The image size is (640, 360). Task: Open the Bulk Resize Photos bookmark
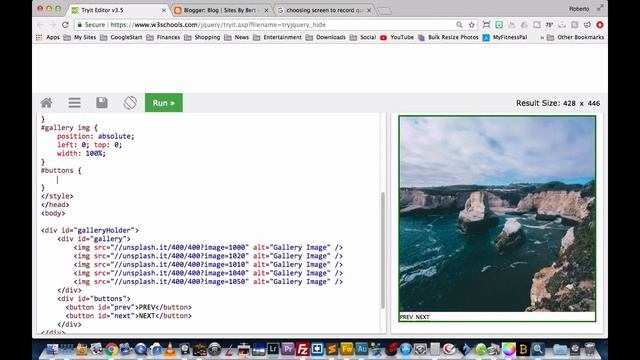(x=448, y=37)
